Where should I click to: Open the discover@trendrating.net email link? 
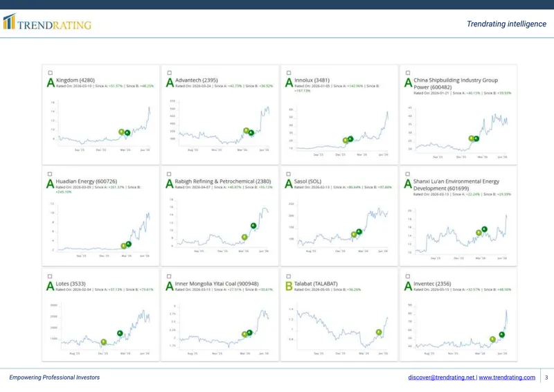tap(441, 377)
